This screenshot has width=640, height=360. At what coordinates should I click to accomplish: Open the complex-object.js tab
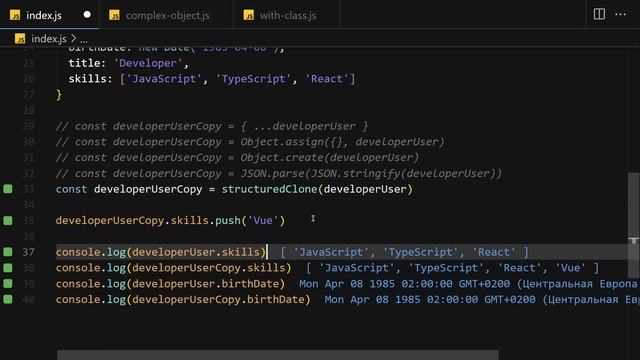click(167, 16)
